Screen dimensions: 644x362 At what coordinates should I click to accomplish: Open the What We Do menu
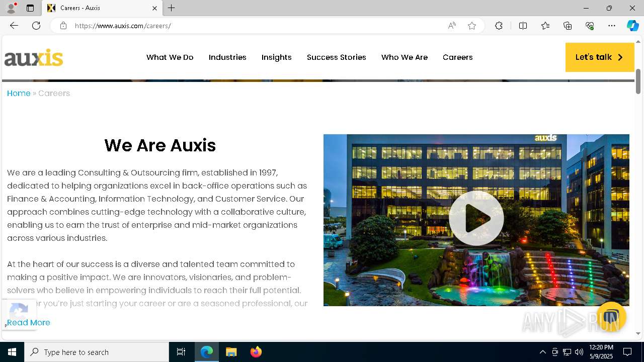click(170, 57)
